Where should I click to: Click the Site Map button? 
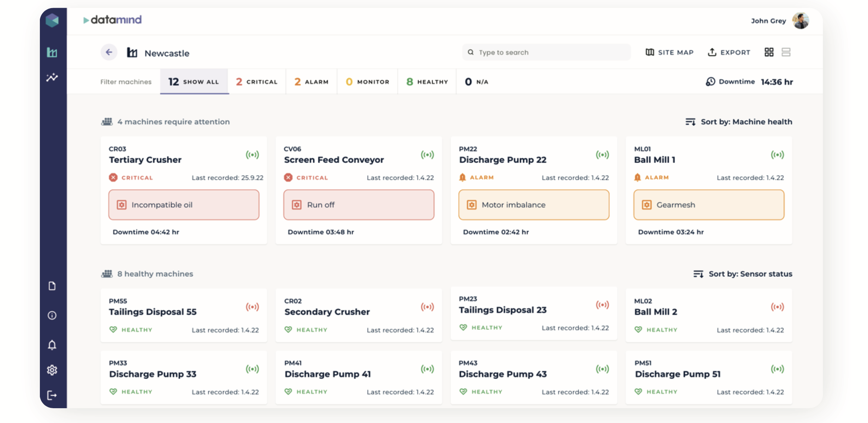(669, 52)
